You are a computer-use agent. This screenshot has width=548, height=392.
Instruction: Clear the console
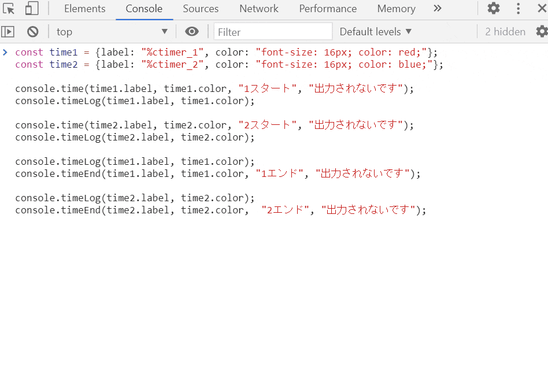tap(33, 31)
